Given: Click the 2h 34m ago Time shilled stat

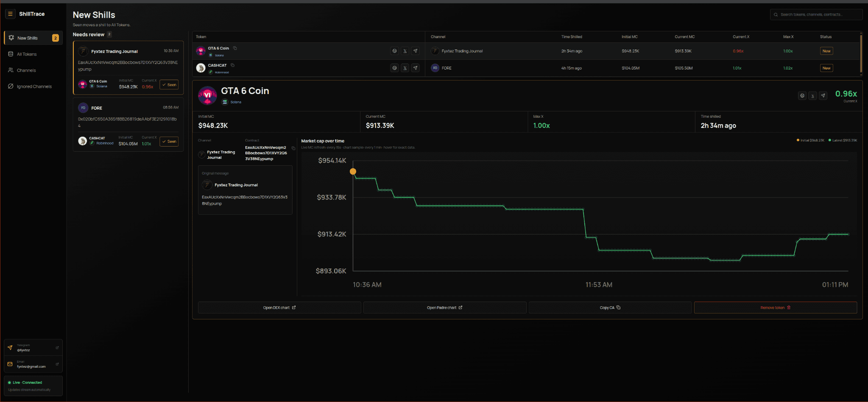Looking at the screenshot, I should (x=718, y=125).
